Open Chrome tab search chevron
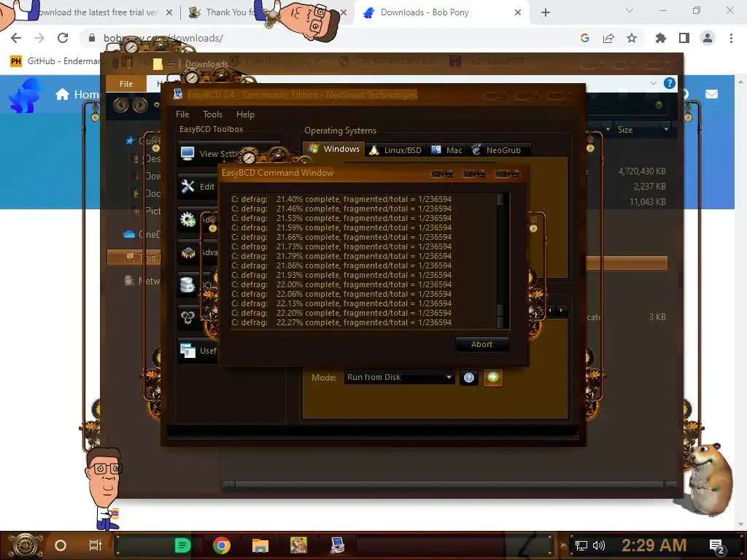This screenshot has height=560, width=747. pos(630,10)
